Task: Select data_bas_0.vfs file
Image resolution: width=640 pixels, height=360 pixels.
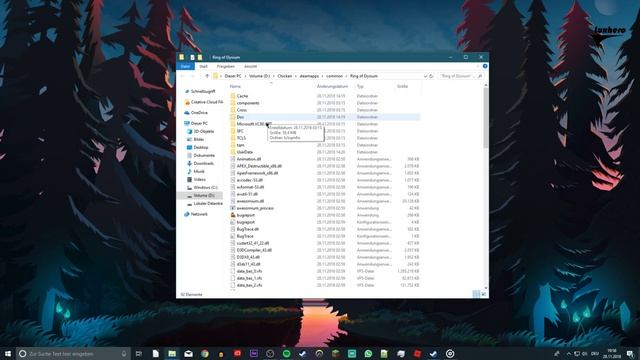Action: coord(249,271)
